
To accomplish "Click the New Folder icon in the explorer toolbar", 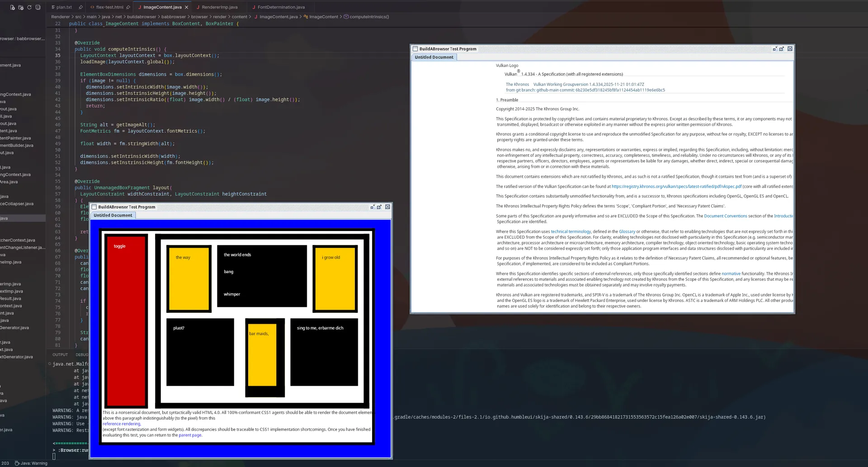I will (21, 8).
